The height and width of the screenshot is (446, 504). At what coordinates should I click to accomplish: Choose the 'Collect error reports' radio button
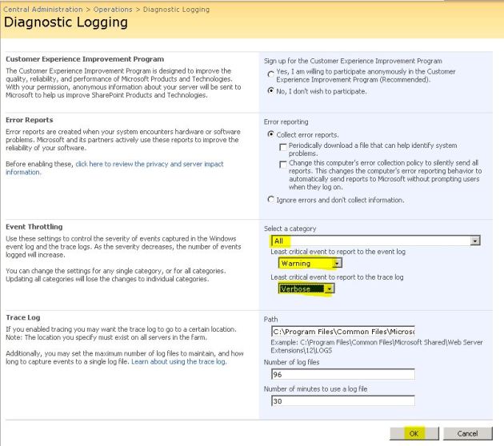pyautogui.click(x=270, y=134)
